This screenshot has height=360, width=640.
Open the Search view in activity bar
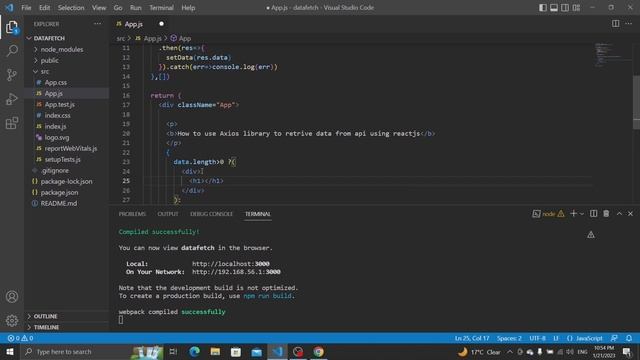pyautogui.click(x=12, y=51)
